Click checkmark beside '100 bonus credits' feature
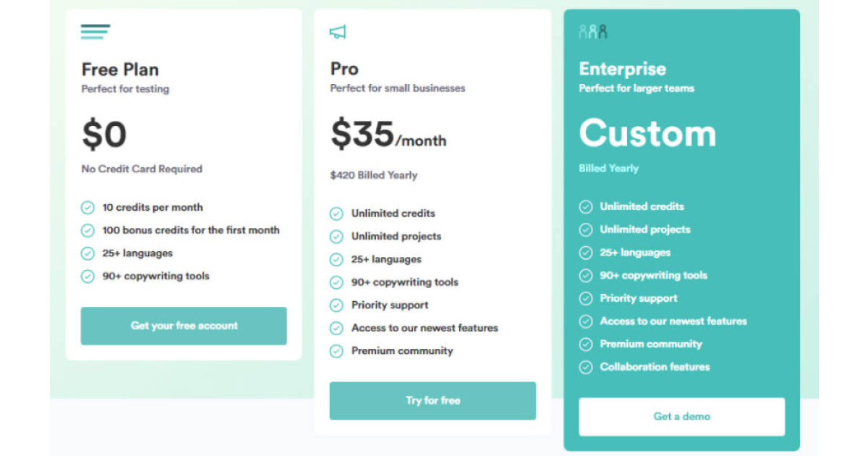868x456 pixels. tap(88, 231)
